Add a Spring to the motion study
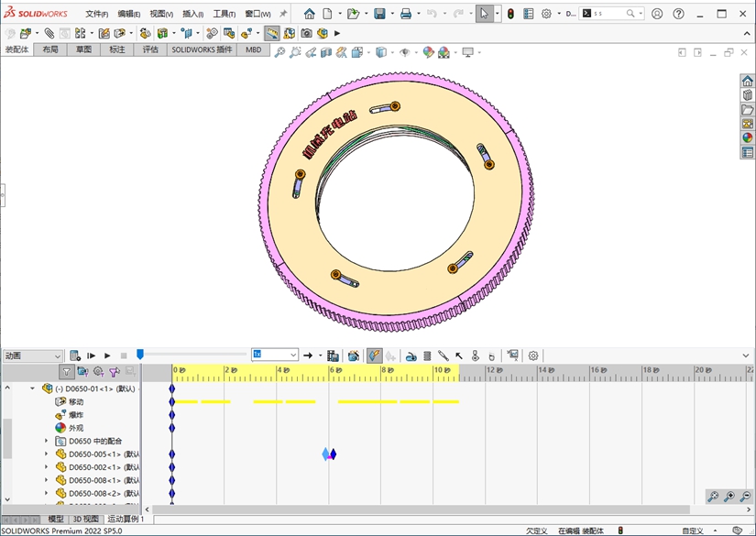The image size is (756, 536). pos(427,356)
